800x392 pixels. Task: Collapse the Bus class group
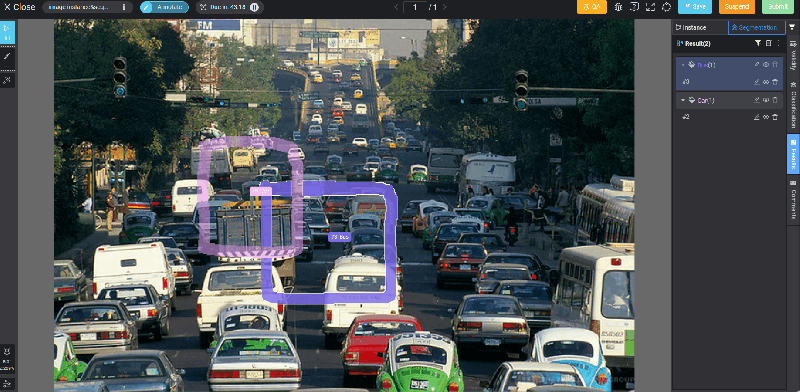tap(683, 65)
